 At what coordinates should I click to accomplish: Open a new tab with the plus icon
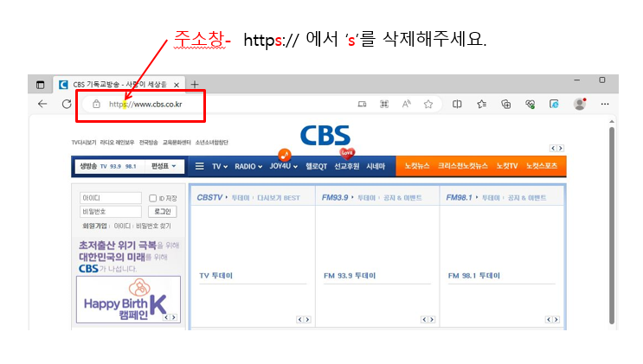pyautogui.click(x=195, y=85)
